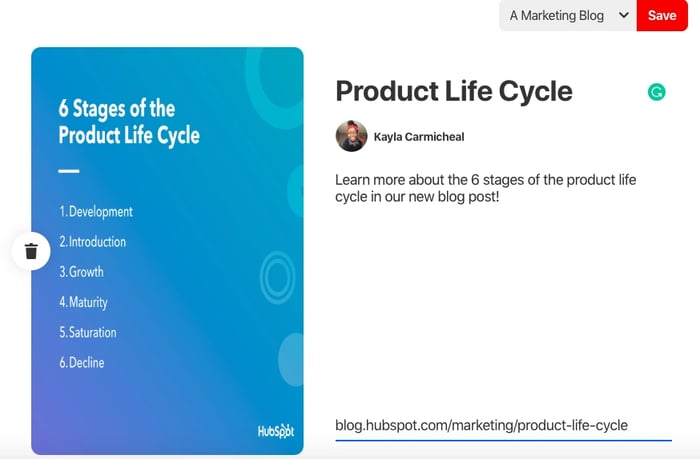Screen dimensions: 700x459
Task: Click the dropdown chevron next to A Marketing Blog
Action: coord(624,15)
